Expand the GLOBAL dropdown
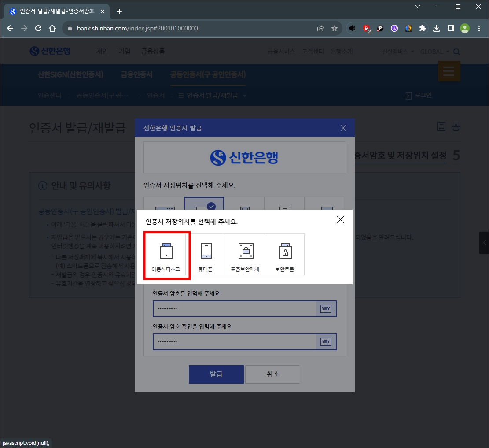 point(435,52)
